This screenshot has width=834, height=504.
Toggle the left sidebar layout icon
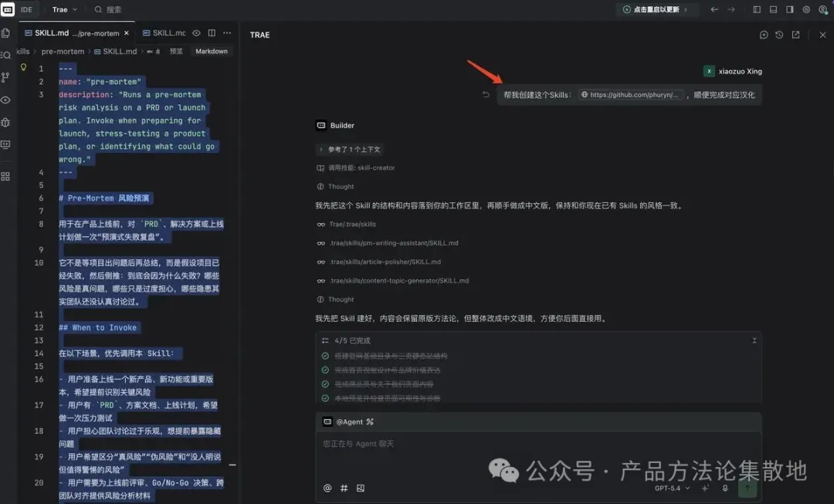(x=757, y=9)
